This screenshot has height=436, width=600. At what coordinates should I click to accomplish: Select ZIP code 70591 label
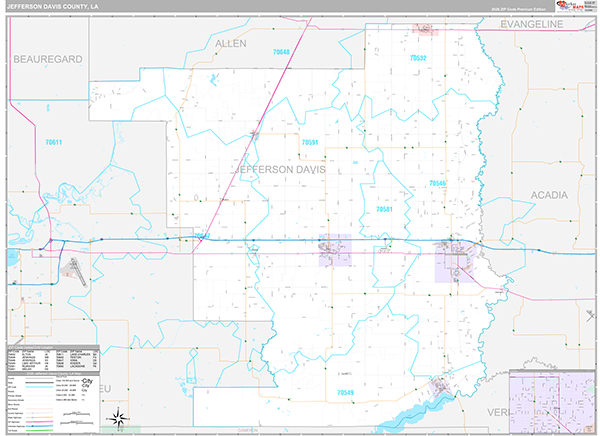click(x=310, y=143)
